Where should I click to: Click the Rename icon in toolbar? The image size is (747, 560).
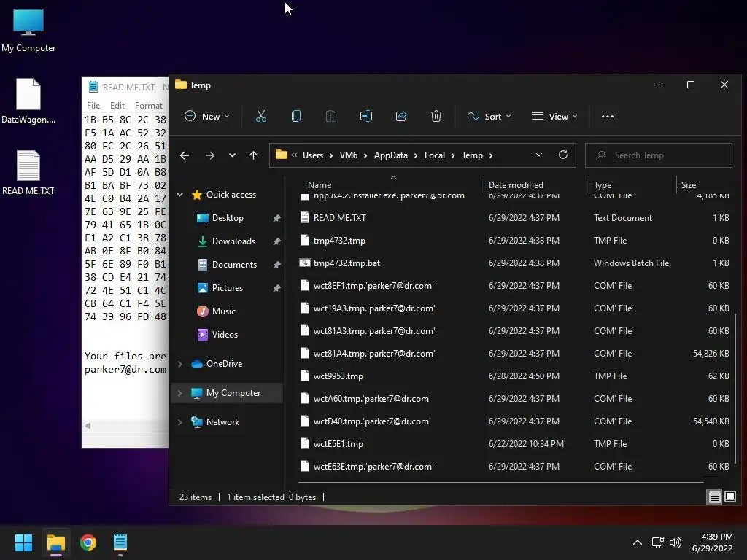pyautogui.click(x=366, y=116)
